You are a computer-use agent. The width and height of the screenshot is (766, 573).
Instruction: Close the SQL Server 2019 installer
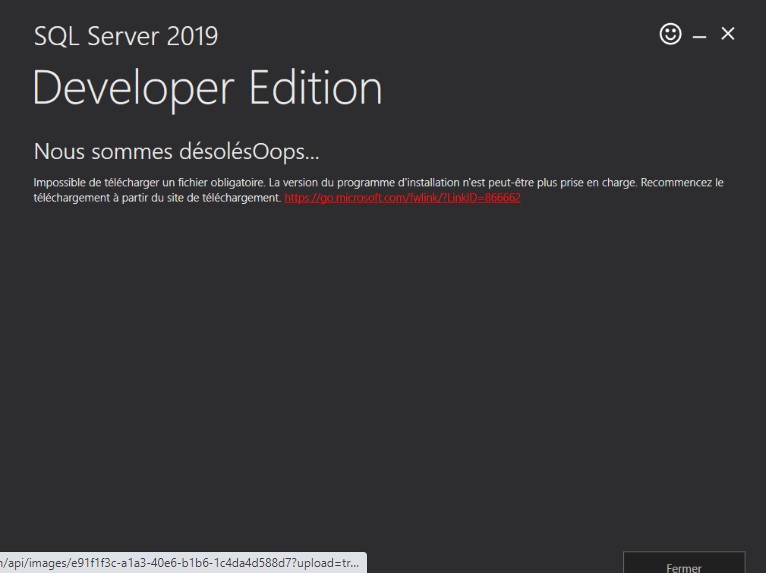(728, 34)
